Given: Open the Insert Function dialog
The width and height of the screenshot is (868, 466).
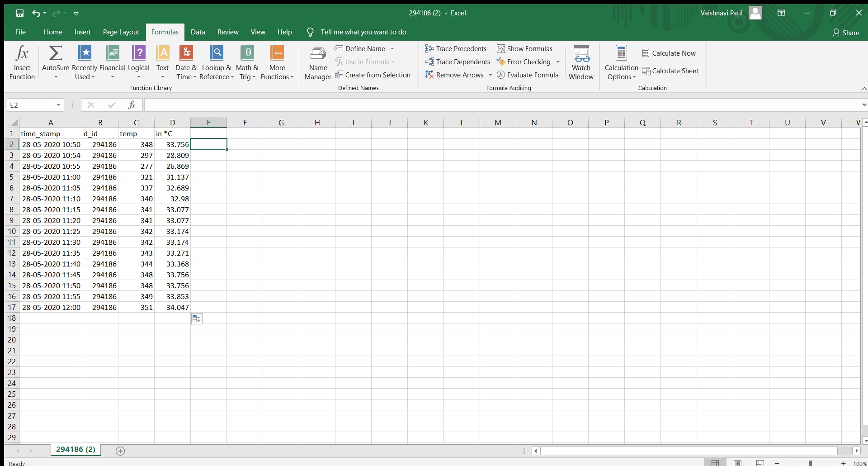Looking at the screenshot, I should click(22, 62).
